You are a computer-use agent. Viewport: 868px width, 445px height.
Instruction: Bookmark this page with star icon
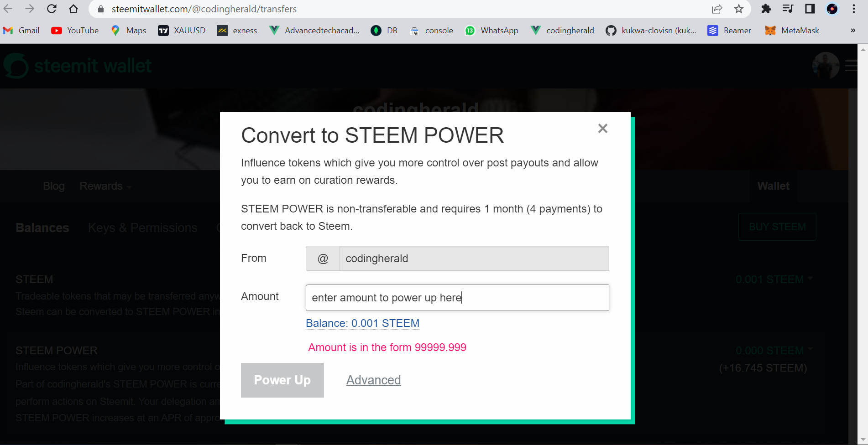point(739,9)
